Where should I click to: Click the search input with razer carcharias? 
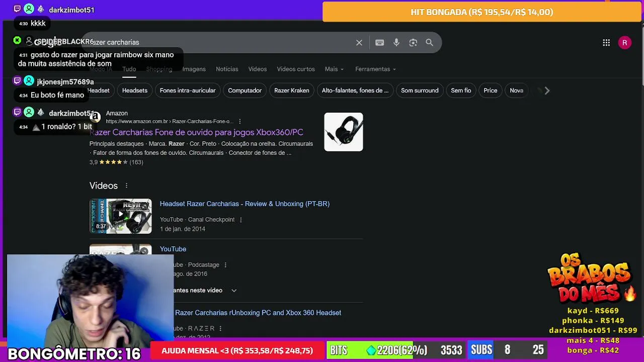[x=221, y=43]
